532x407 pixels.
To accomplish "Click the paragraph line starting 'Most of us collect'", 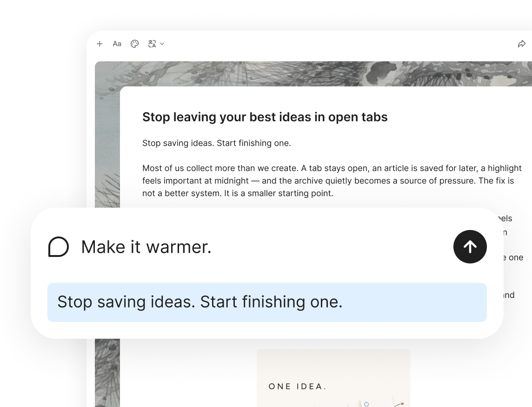I will pos(332,168).
